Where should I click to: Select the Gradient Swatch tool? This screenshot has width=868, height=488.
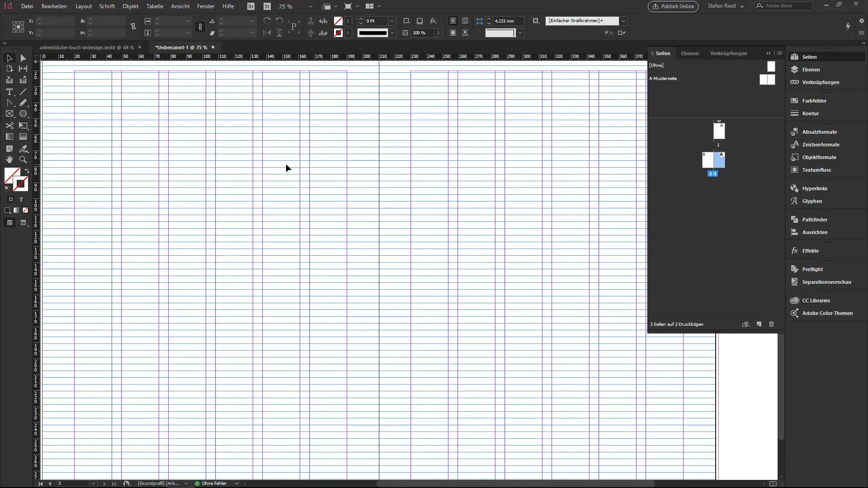tap(9, 136)
